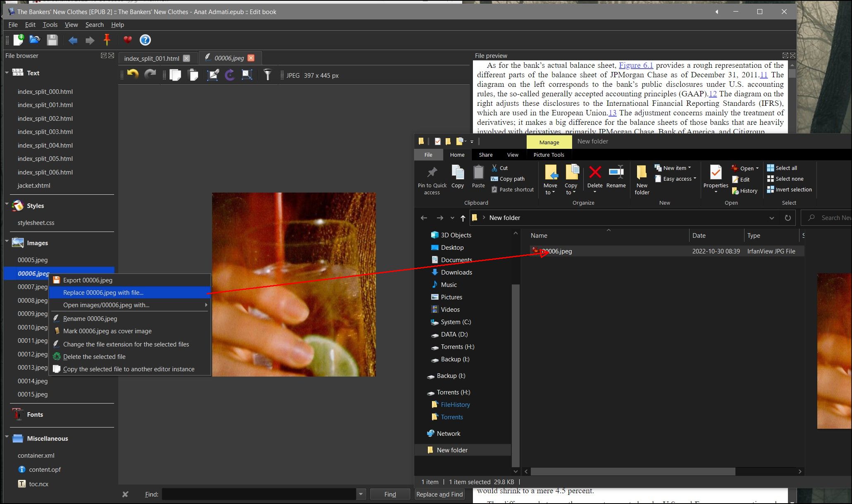This screenshot has width=852, height=504.
Task: Click the red pushpin checkpoint icon
Action: [107, 40]
